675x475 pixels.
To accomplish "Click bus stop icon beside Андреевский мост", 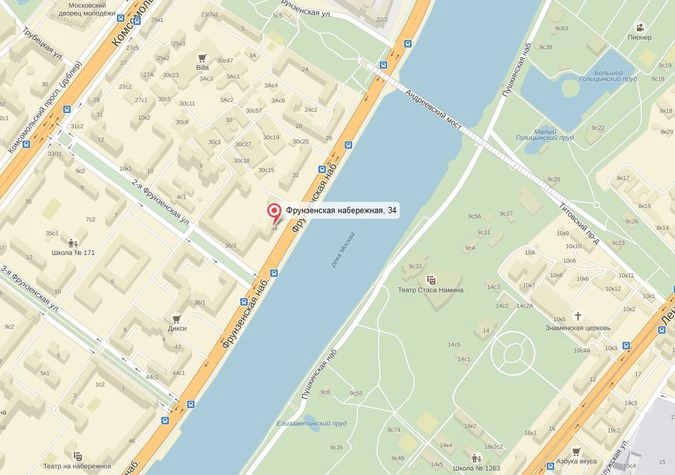I will coord(383,65).
